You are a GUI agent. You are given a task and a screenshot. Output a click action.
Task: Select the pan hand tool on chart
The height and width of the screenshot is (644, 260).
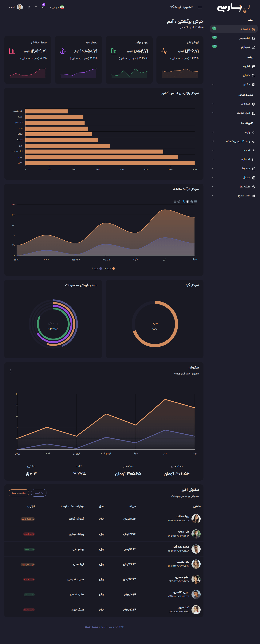point(187,201)
